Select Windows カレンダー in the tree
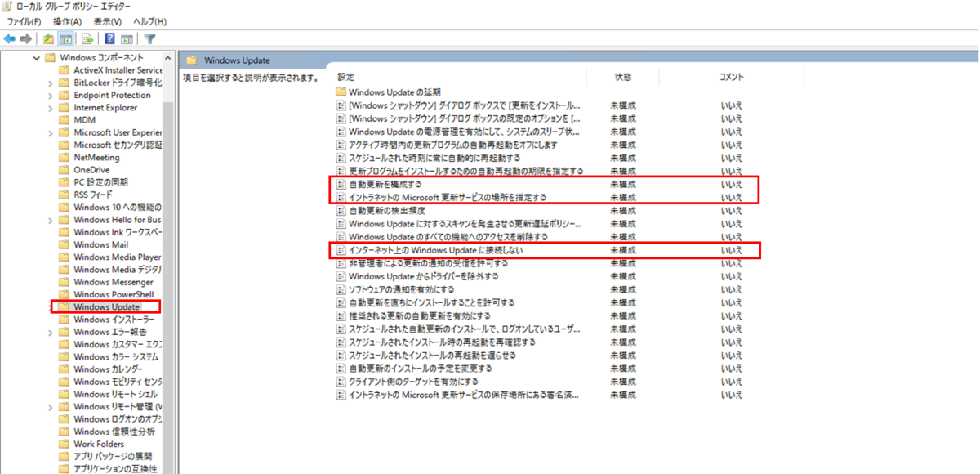 [x=108, y=369]
